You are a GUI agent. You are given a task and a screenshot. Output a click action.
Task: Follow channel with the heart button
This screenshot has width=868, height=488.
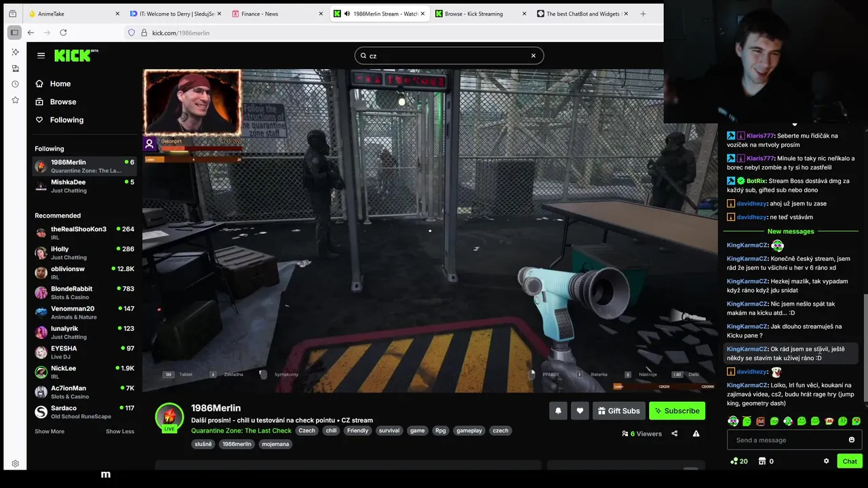pyautogui.click(x=580, y=411)
